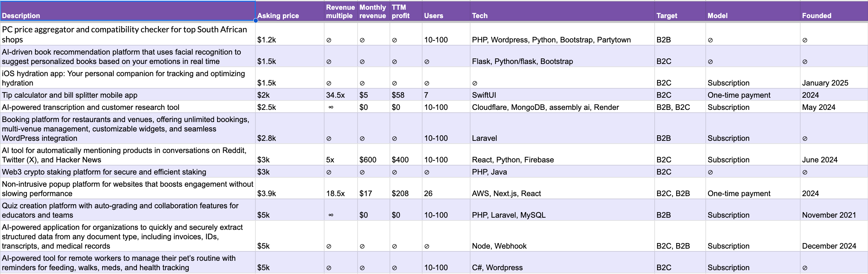The height and width of the screenshot is (274, 868).
Task: Select the React, Python, Firebase cell
Action: click(x=562, y=155)
